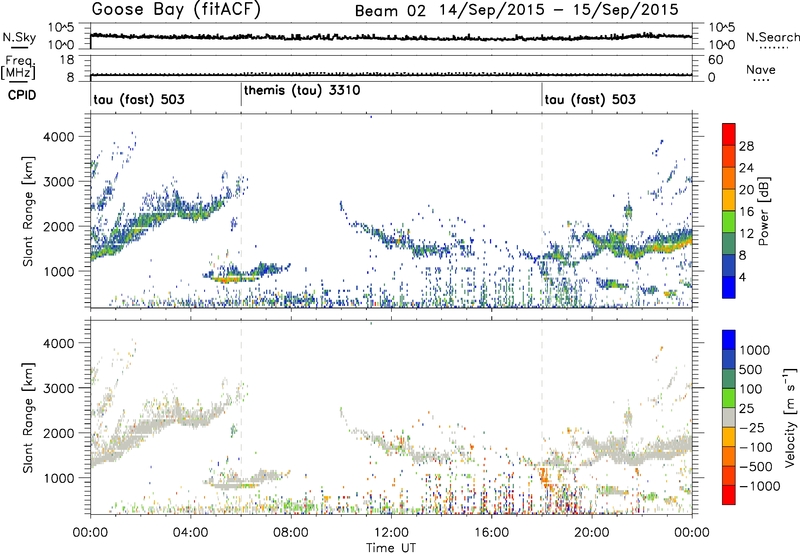Screen dimensions: 800x554
Task: Click the '60' Nave axis tick label
Action: tap(715, 60)
